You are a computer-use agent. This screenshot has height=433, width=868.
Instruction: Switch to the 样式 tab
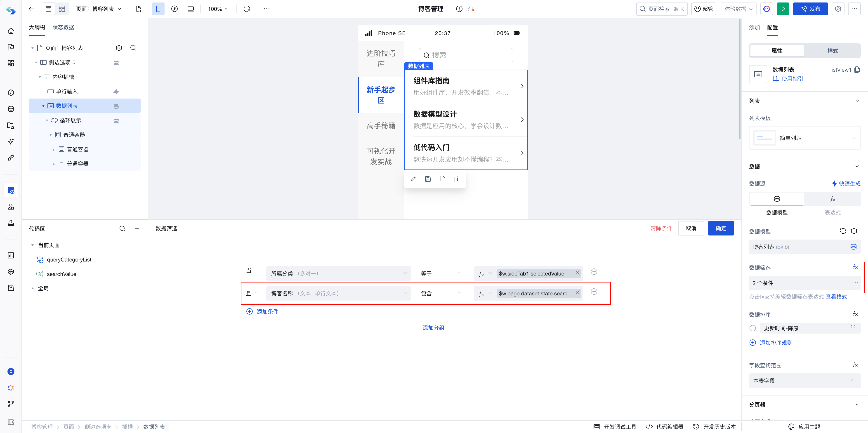click(x=832, y=51)
